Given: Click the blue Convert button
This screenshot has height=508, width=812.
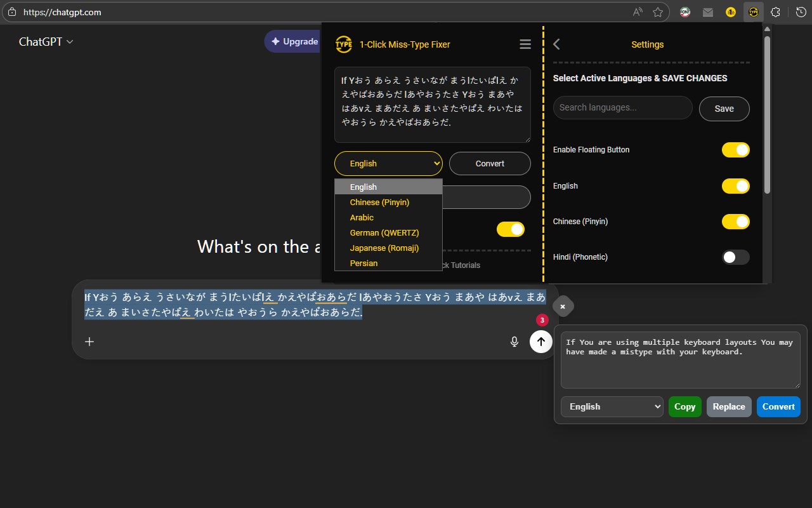Looking at the screenshot, I should click(x=778, y=406).
